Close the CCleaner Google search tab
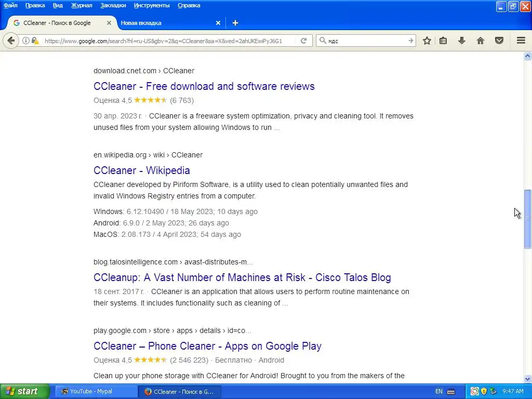Image resolution: width=532 pixels, height=399 pixels. 109,23
